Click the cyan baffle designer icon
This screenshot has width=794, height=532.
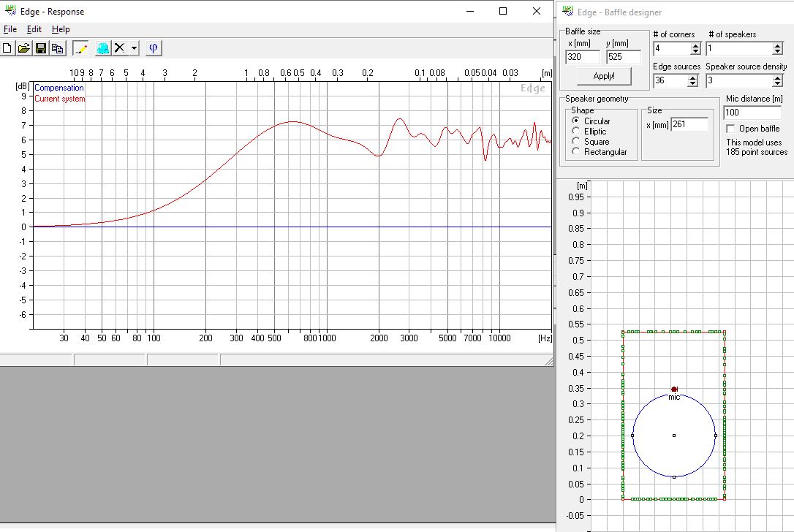point(103,48)
